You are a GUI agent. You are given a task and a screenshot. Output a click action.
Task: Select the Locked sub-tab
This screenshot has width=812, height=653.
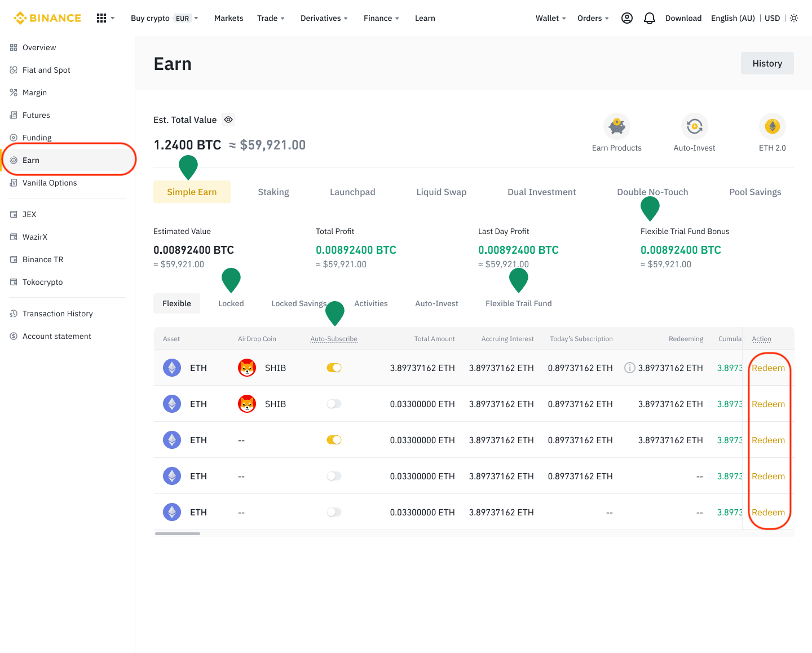pos(231,303)
